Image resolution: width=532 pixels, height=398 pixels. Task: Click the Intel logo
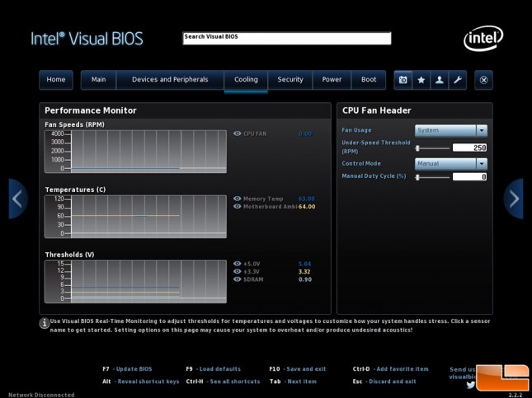(x=483, y=38)
